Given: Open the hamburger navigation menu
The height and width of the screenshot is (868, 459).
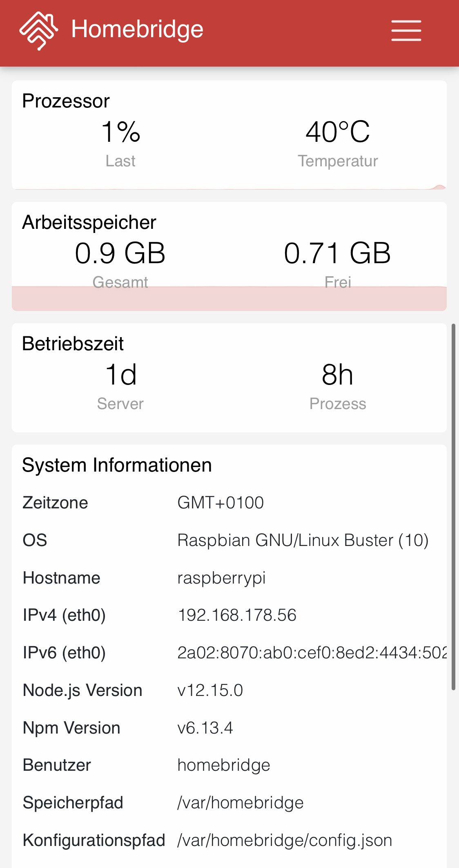Looking at the screenshot, I should click(x=406, y=31).
